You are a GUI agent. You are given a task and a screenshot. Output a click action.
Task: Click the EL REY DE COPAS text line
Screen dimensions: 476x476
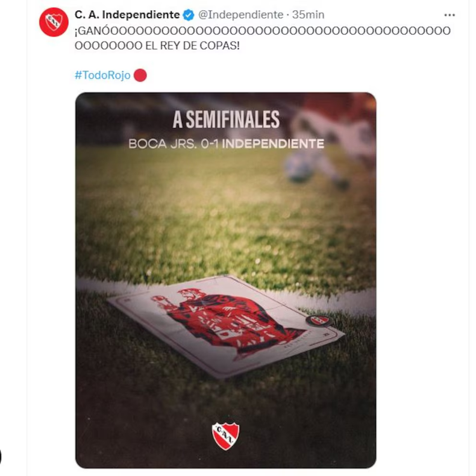point(192,46)
